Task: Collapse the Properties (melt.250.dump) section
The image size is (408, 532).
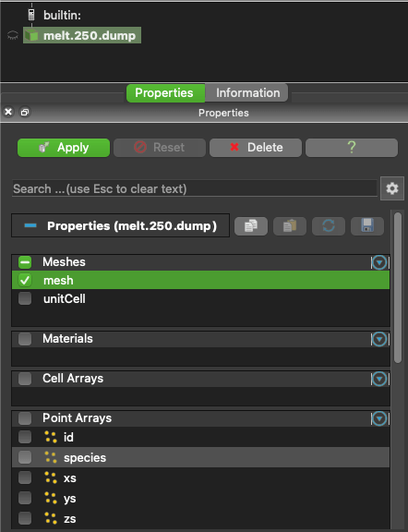Action: [30, 225]
